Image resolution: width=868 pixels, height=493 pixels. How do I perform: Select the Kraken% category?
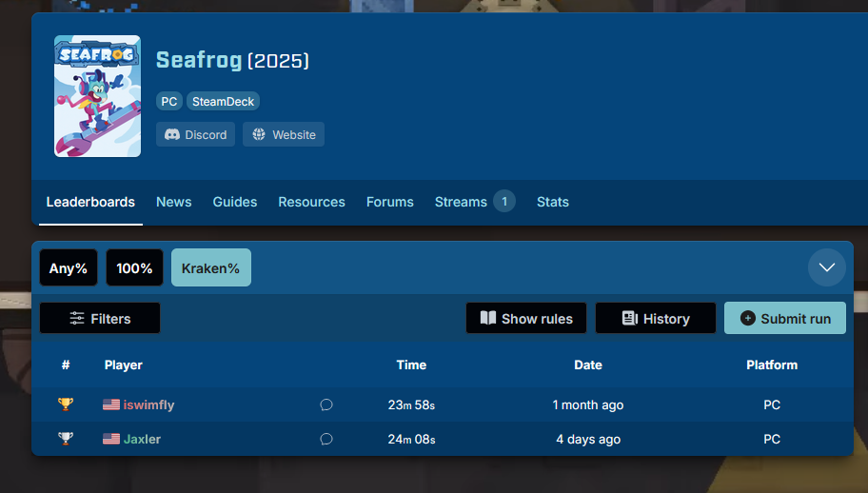pos(211,267)
